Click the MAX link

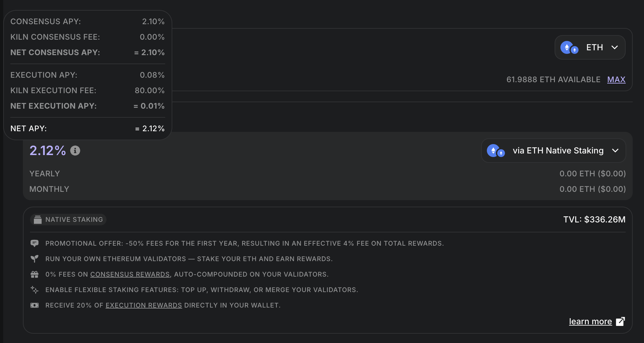click(x=616, y=79)
